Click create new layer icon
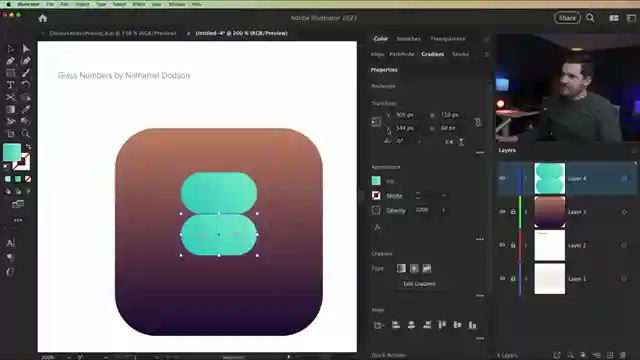 click(610, 355)
